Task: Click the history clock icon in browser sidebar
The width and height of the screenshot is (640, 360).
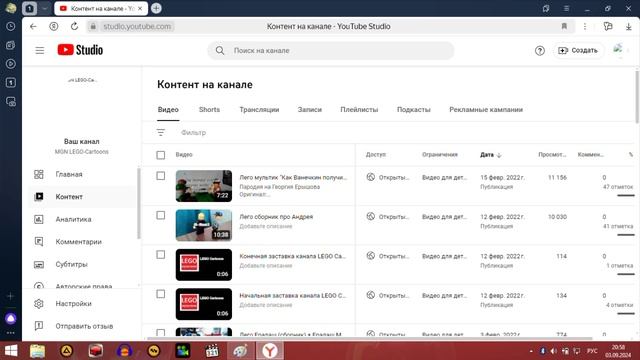Action: pyautogui.click(x=11, y=27)
